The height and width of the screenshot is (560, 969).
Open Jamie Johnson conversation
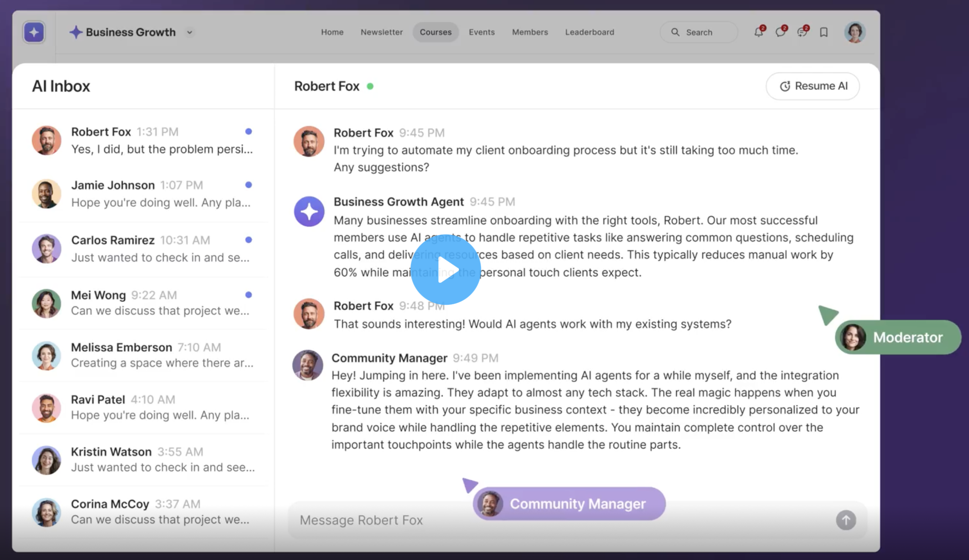pyautogui.click(x=143, y=194)
